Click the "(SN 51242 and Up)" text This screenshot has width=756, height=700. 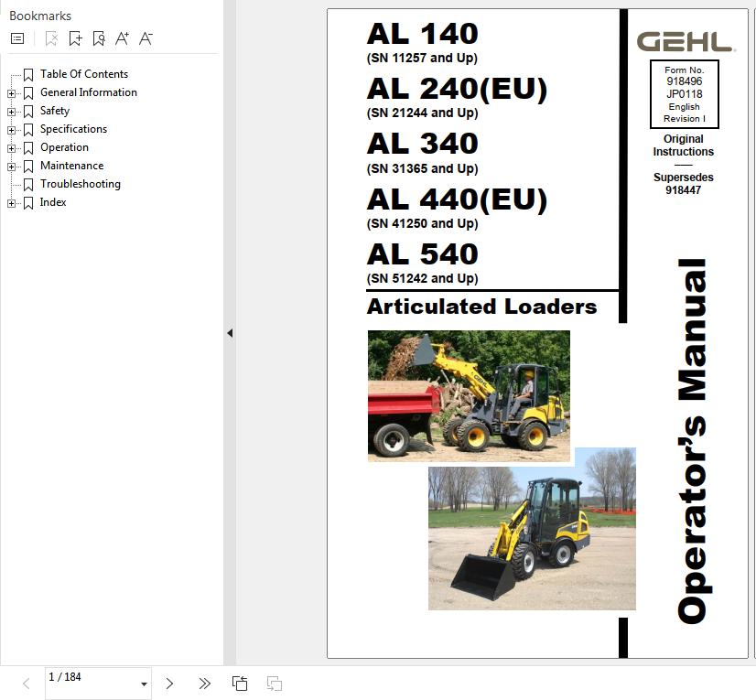(x=422, y=279)
